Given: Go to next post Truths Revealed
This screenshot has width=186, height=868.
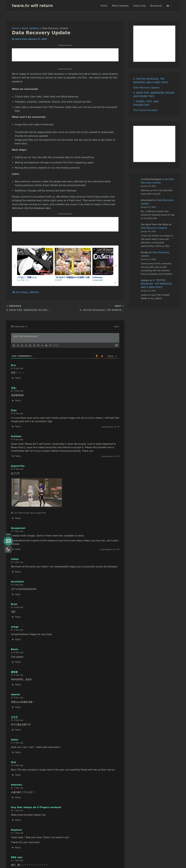Looking at the screenshot, I should pyautogui.click(x=102, y=308).
